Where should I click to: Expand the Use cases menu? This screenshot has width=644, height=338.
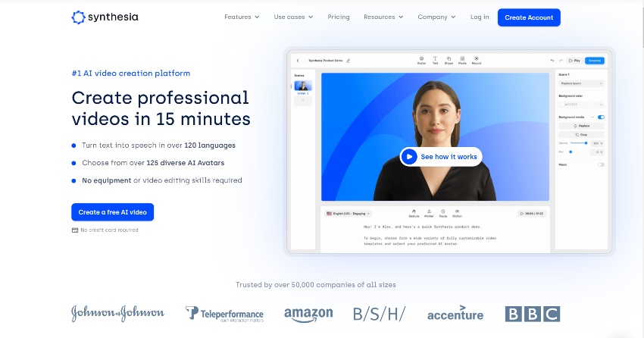click(293, 17)
